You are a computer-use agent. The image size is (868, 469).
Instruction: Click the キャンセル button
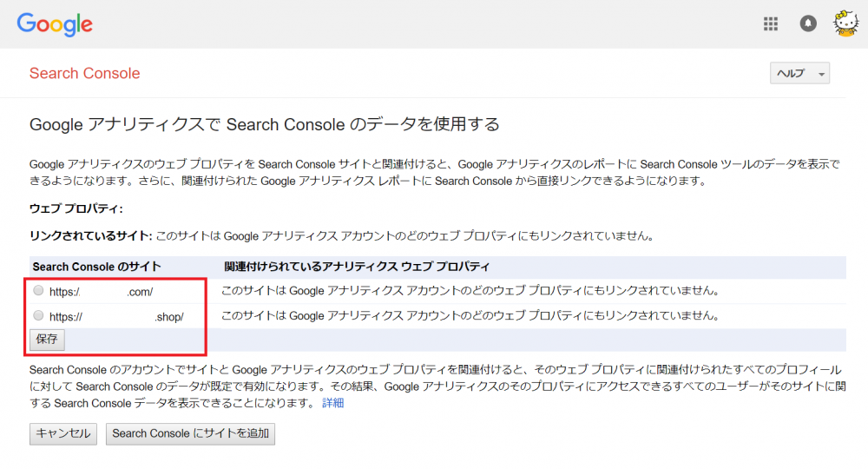(63, 433)
